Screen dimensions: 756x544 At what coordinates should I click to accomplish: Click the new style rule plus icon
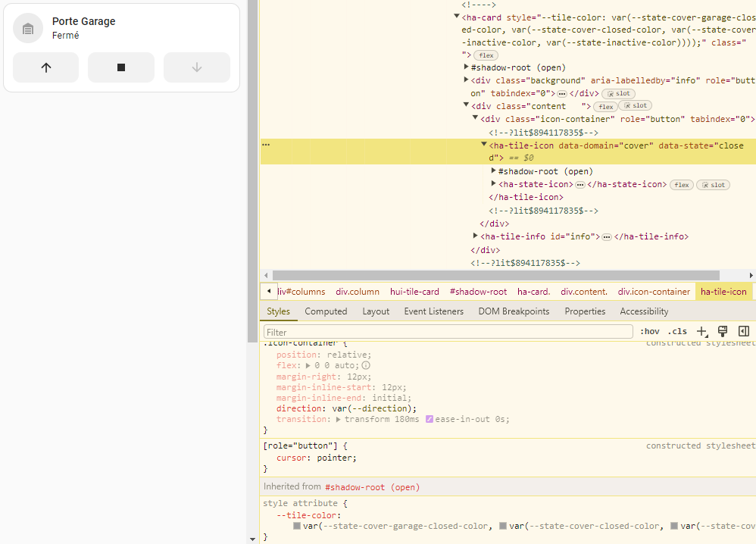point(702,331)
